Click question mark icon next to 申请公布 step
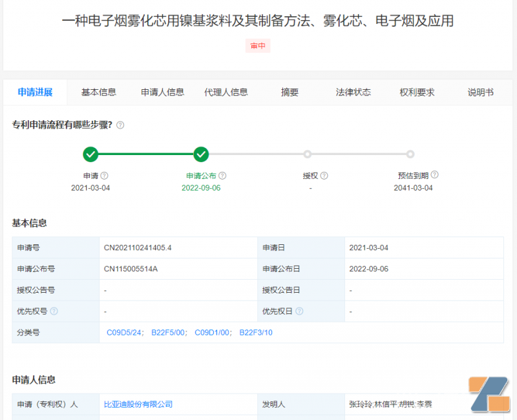 point(223,175)
